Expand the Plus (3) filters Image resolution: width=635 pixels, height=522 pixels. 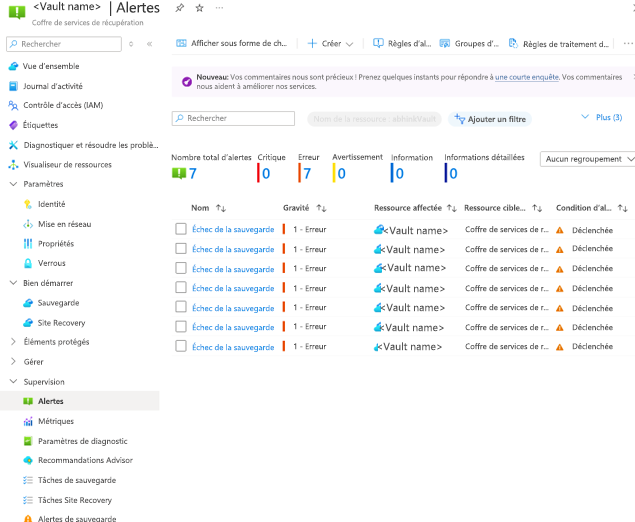(602, 117)
